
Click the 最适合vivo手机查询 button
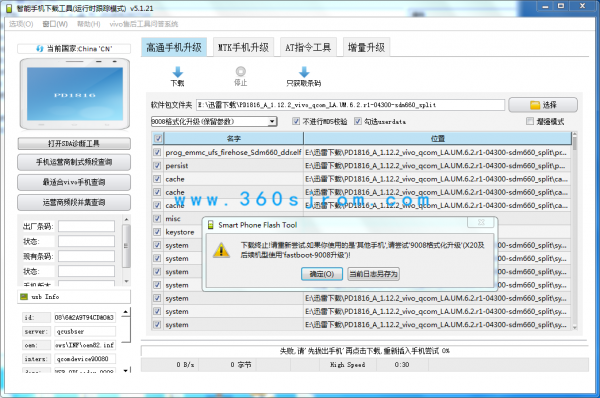click(74, 183)
